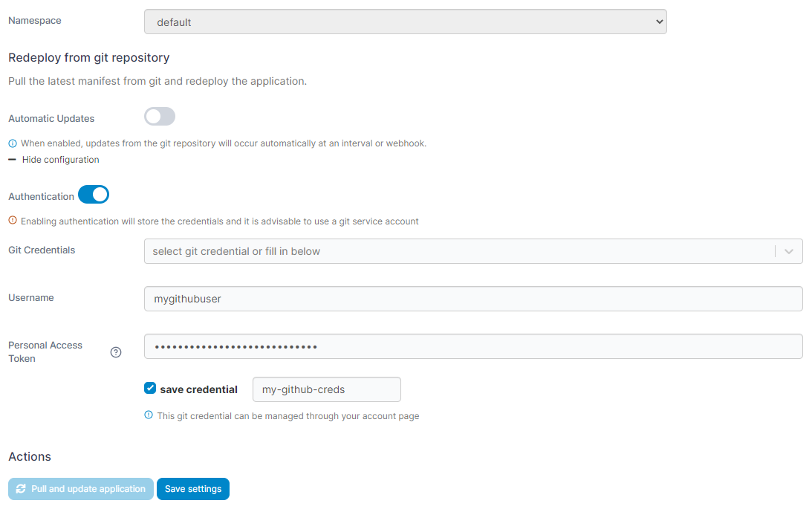Enable the Automatic Updates toggle
This screenshot has width=812, height=512.
click(x=160, y=117)
